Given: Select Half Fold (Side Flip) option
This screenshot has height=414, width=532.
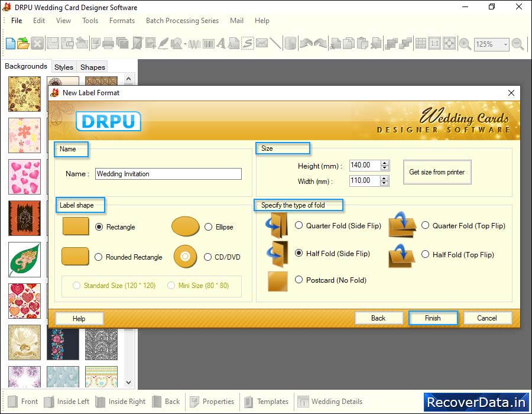Looking at the screenshot, I should tap(299, 253).
